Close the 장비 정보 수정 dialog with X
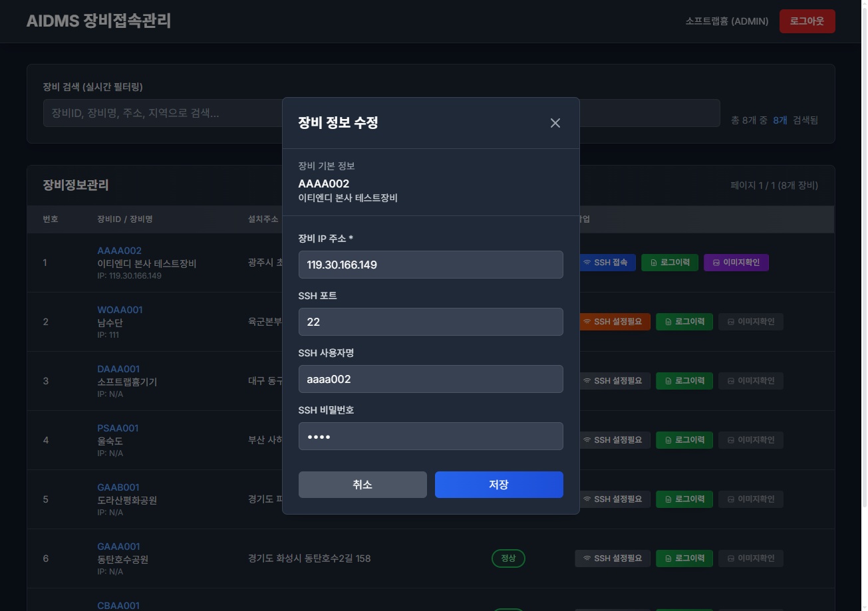 tap(555, 123)
